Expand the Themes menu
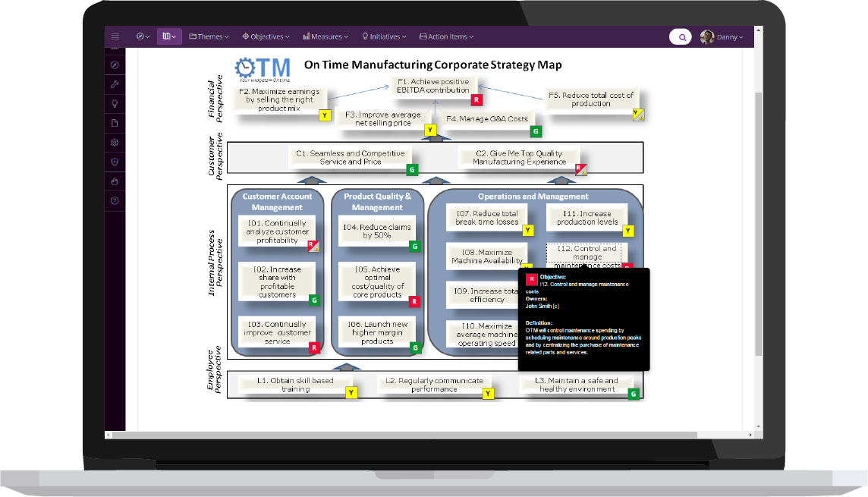Image resolution: width=868 pixels, height=497 pixels. (x=209, y=36)
